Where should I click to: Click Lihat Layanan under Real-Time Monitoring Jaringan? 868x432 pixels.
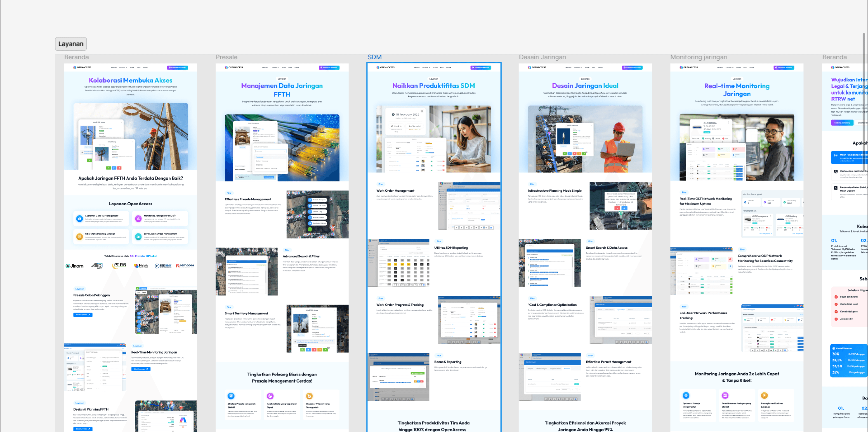click(x=141, y=369)
